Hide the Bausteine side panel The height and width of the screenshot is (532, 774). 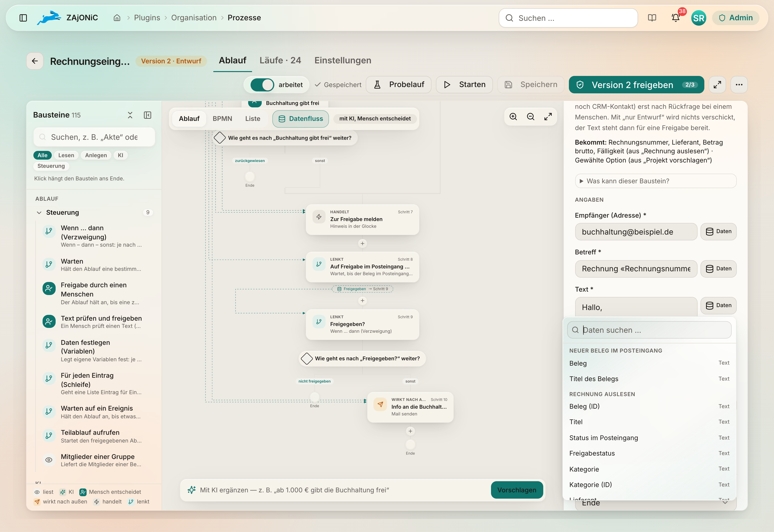pos(147,115)
